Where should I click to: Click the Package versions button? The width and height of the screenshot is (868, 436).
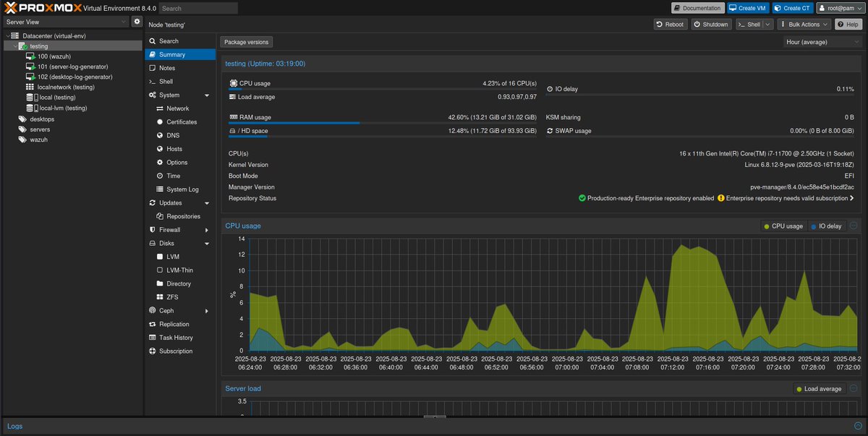click(247, 42)
